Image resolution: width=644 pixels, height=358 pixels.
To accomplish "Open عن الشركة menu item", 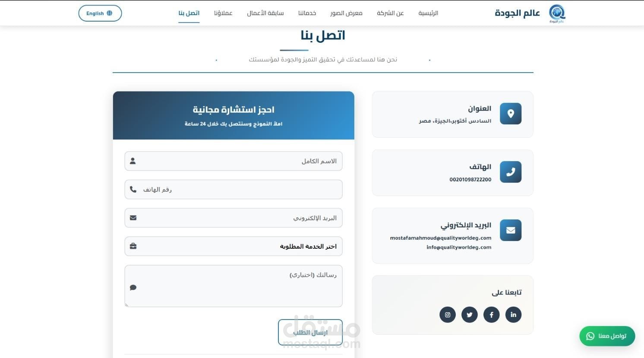I will pyautogui.click(x=390, y=13).
